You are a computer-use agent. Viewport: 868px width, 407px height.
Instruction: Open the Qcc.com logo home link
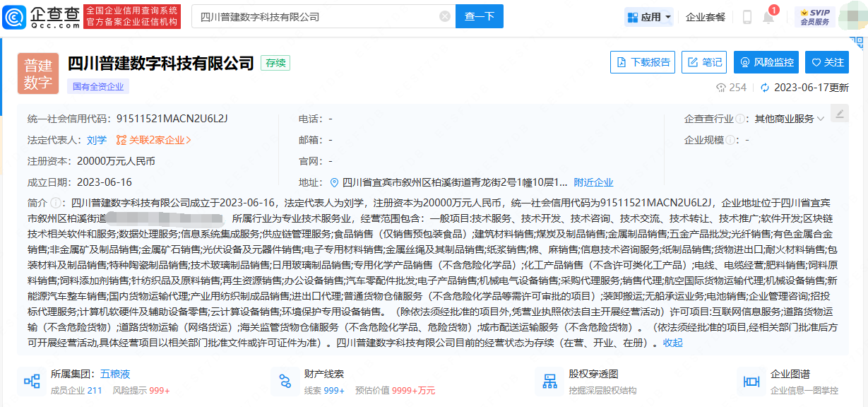(41, 16)
